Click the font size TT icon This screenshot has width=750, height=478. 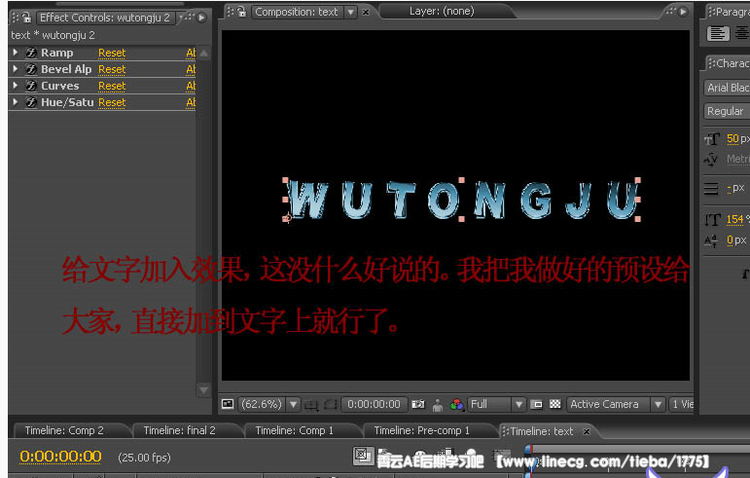point(711,139)
